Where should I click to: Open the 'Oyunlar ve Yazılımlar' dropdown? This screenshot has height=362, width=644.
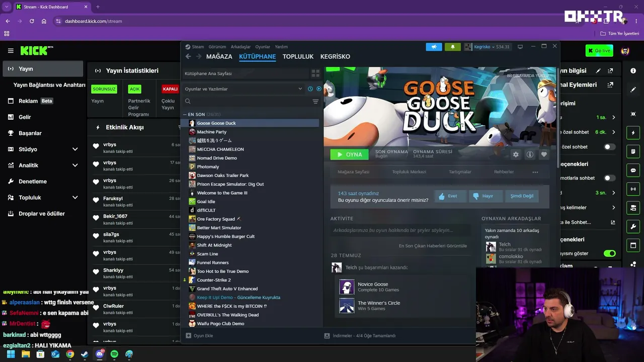[x=244, y=89]
